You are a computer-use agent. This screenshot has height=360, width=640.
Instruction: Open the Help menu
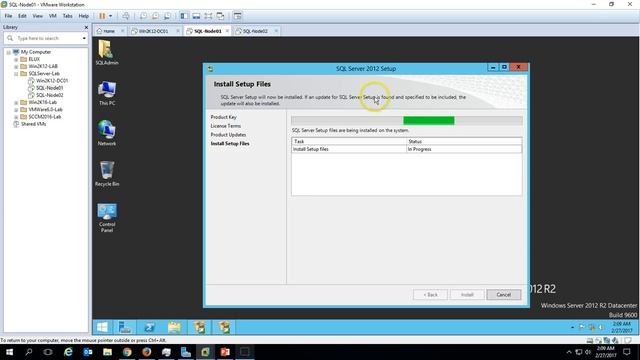point(84,16)
